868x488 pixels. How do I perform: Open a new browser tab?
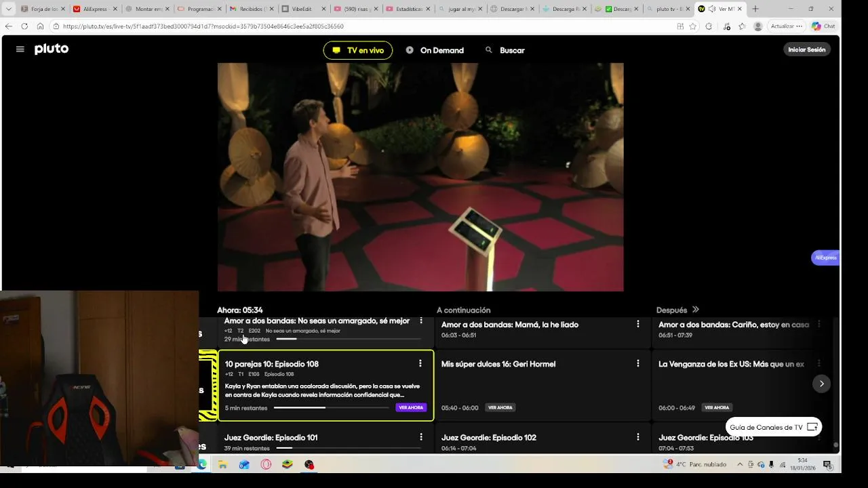[x=755, y=9]
